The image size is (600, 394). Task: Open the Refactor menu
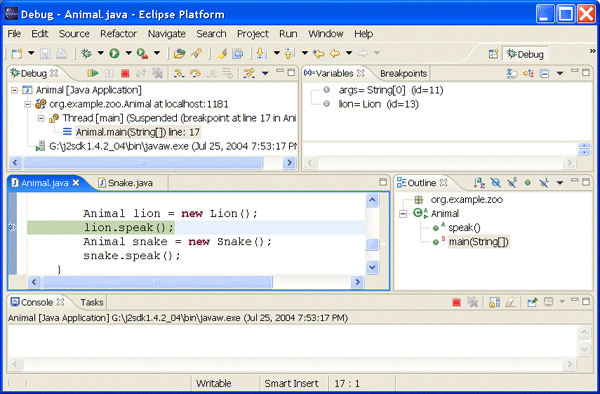pyautogui.click(x=118, y=34)
